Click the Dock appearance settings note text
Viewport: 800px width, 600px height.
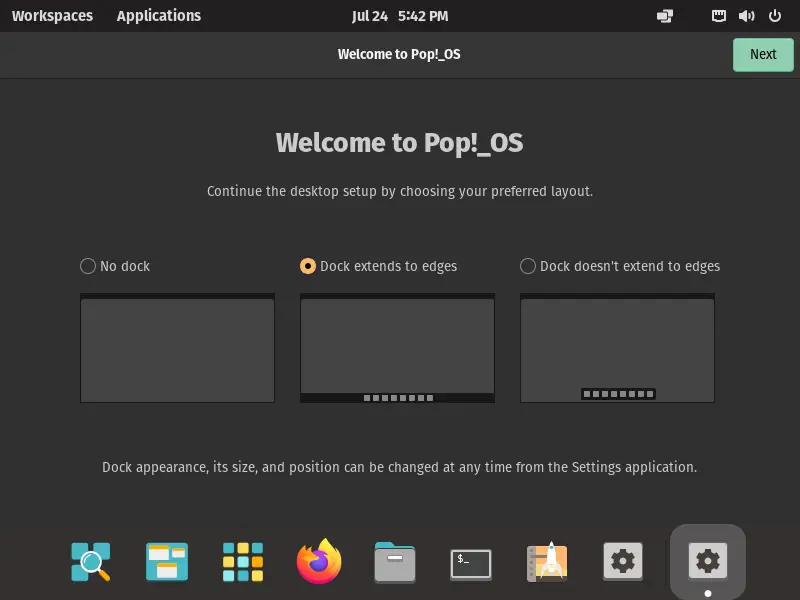point(399,467)
